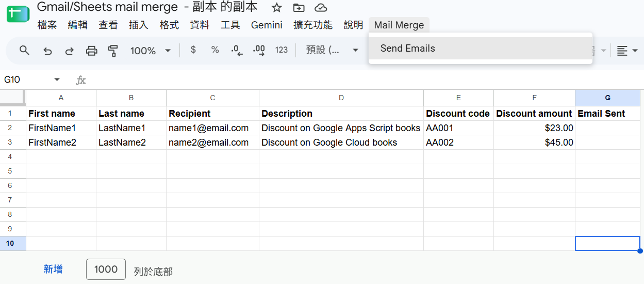Open the 插入 menu

139,25
